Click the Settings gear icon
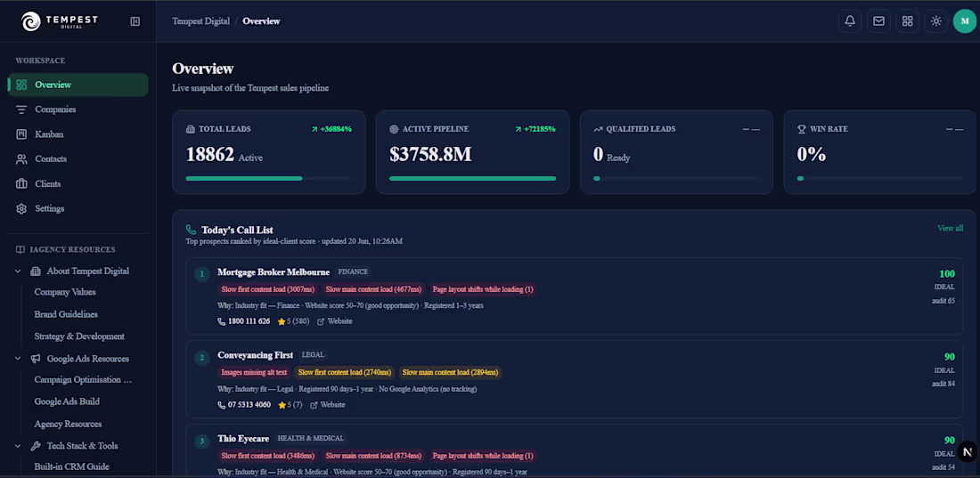This screenshot has width=980, height=478. click(21, 208)
